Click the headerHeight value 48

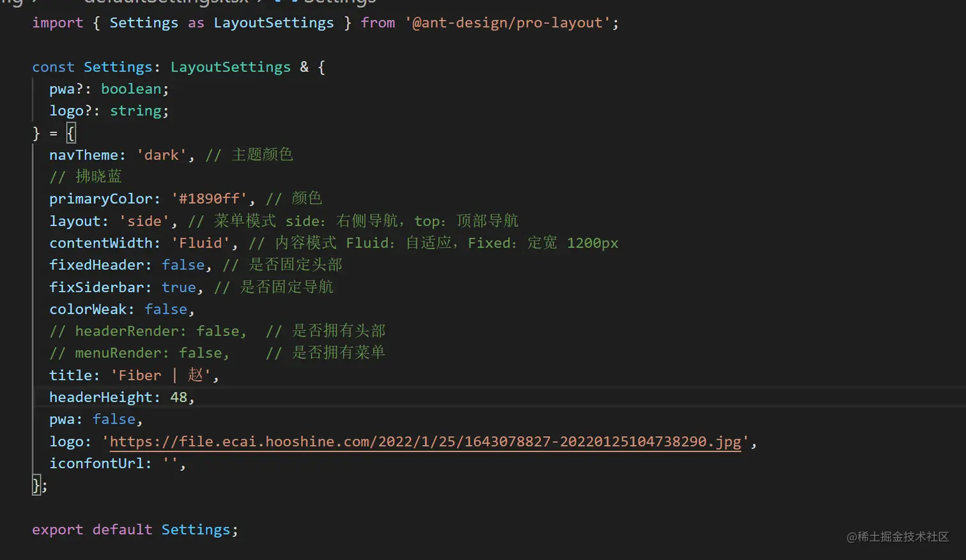coord(178,397)
